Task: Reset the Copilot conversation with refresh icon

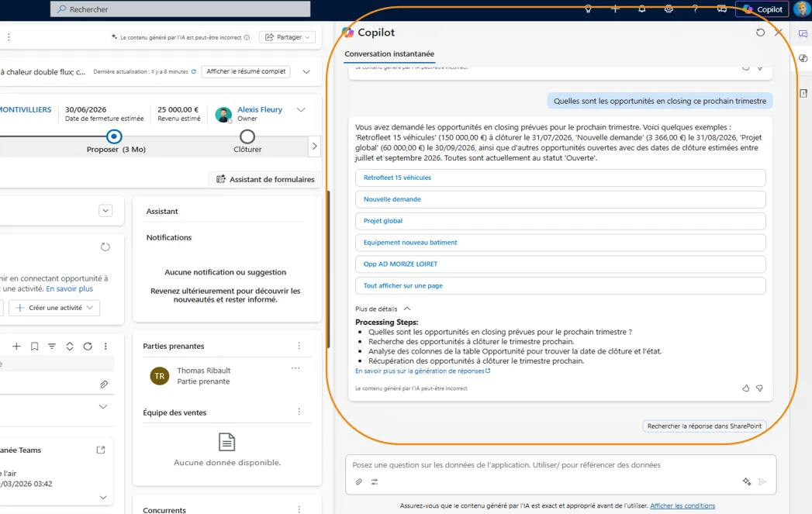Action: tap(760, 32)
